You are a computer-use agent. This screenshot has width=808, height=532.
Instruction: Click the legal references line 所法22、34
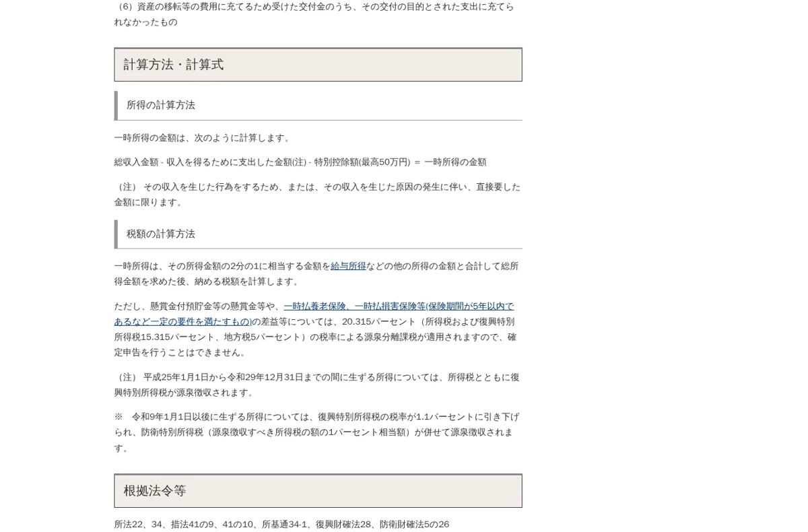(x=281, y=525)
